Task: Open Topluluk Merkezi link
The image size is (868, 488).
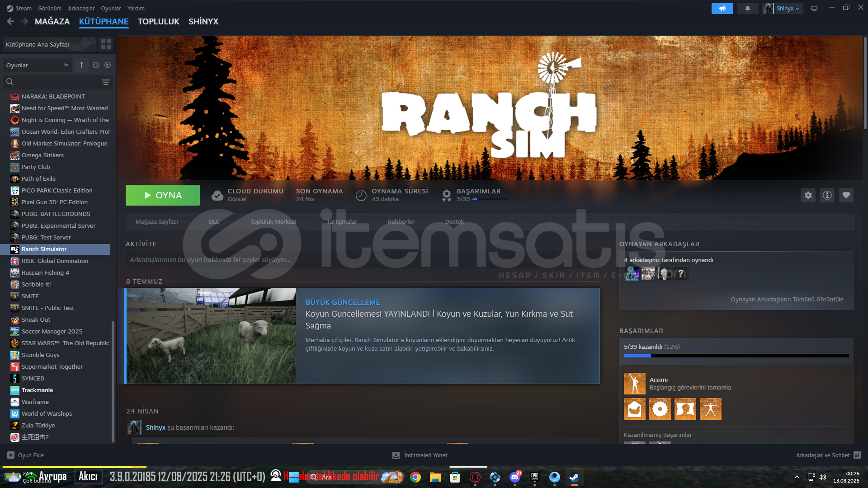Action: point(274,221)
